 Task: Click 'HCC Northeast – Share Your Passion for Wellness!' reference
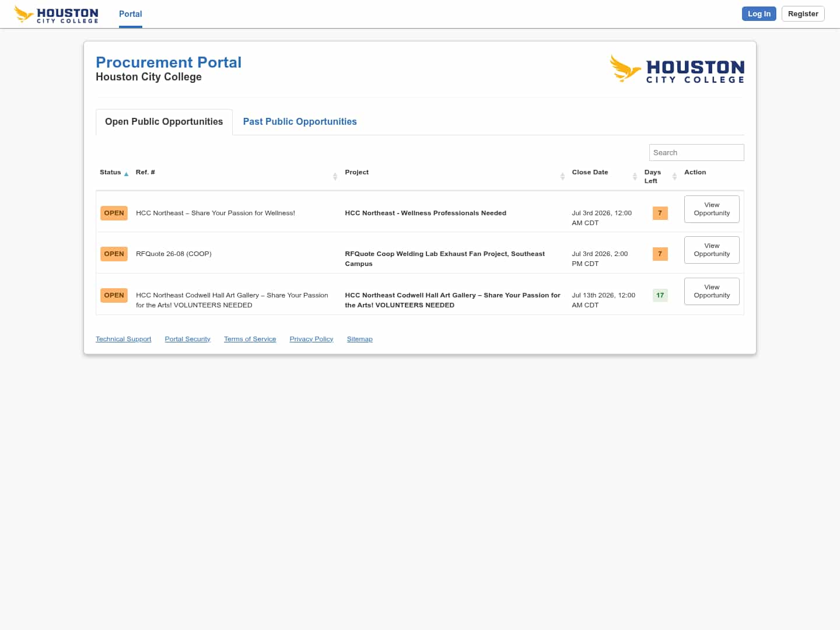(215, 213)
